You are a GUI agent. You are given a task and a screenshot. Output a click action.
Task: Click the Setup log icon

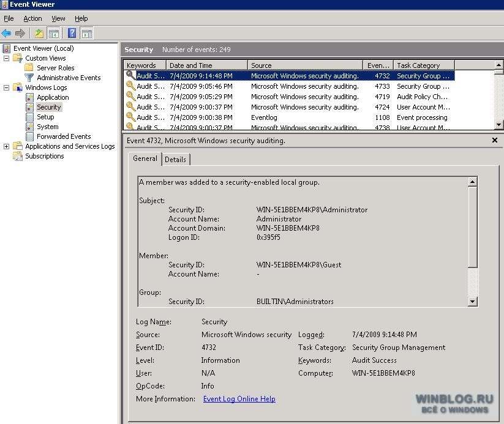(29, 117)
